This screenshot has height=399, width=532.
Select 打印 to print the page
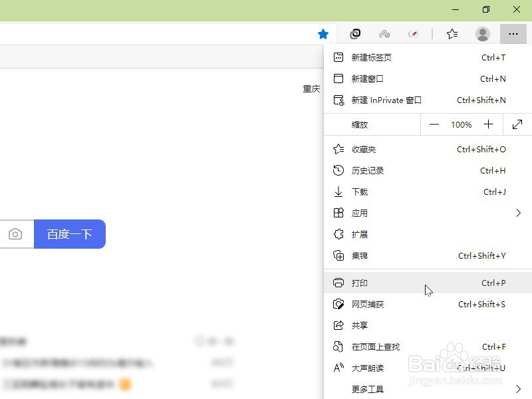pos(359,283)
